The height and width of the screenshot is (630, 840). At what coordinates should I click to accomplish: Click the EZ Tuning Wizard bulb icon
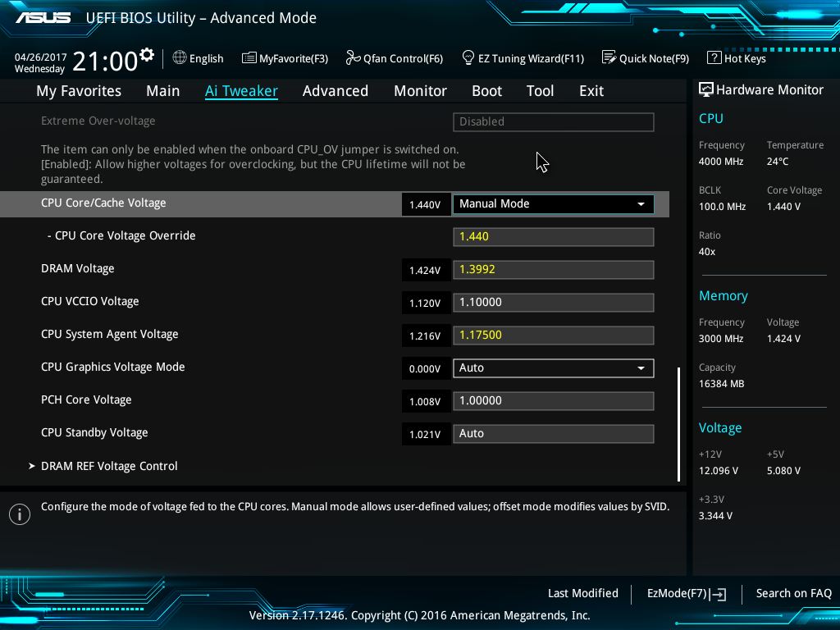pyautogui.click(x=468, y=57)
